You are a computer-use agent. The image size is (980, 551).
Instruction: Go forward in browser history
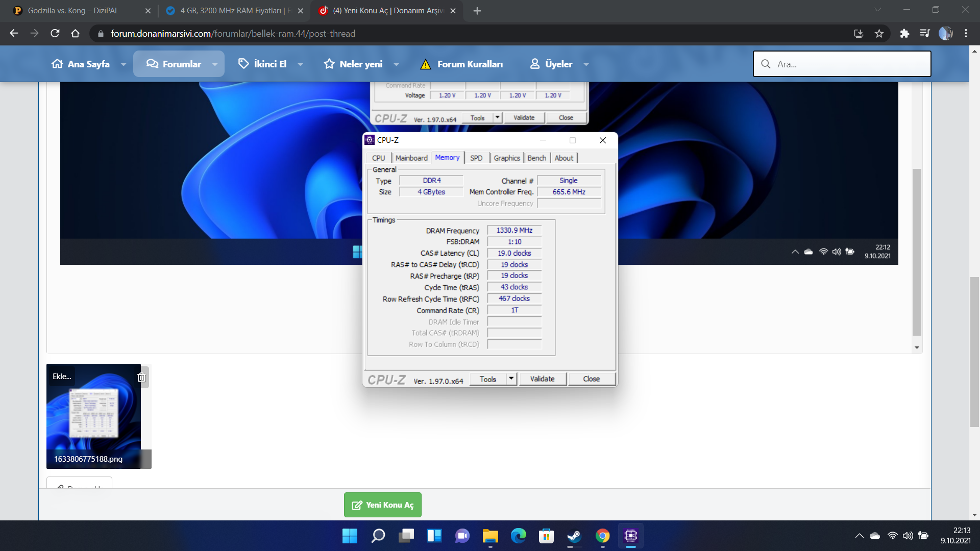coord(34,34)
